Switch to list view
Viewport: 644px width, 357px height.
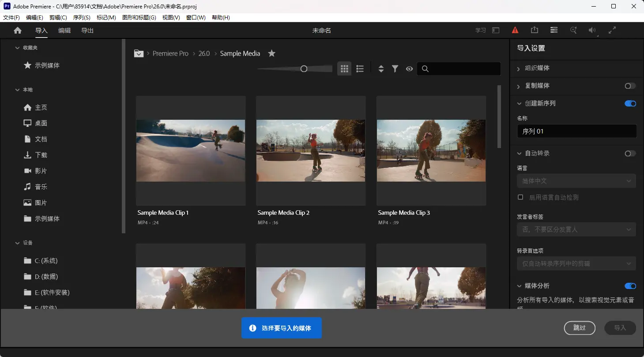coord(360,68)
